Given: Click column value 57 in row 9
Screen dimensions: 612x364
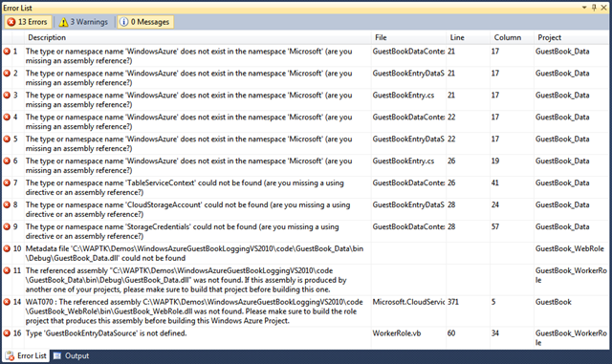Looking at the screenshot, I should [495, 226].
